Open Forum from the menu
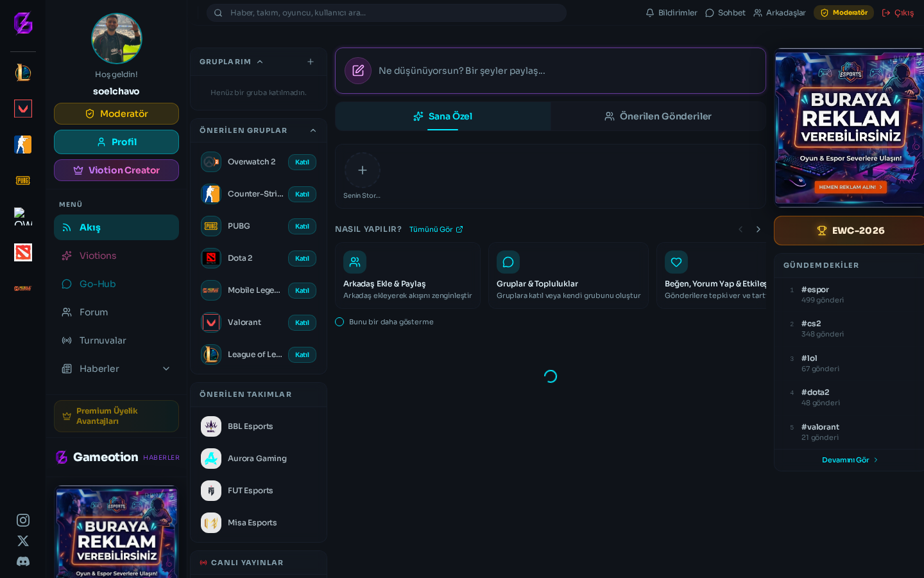924x578 pixels. pos(116,312)
